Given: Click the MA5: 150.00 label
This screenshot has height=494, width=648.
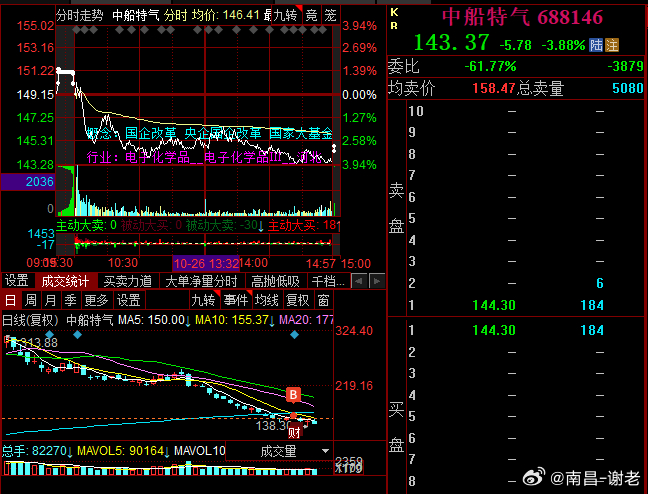Looking at the screenshot, I should (154, 320).
